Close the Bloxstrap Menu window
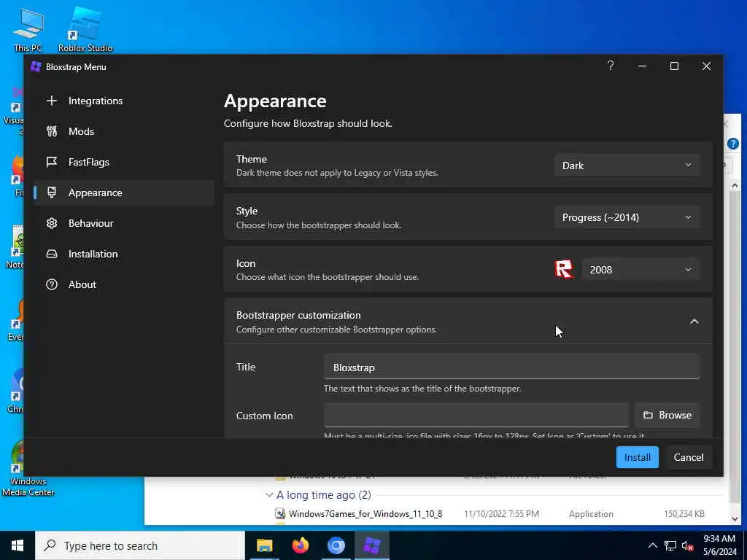The image size is (747, 560). coord(706,66)
